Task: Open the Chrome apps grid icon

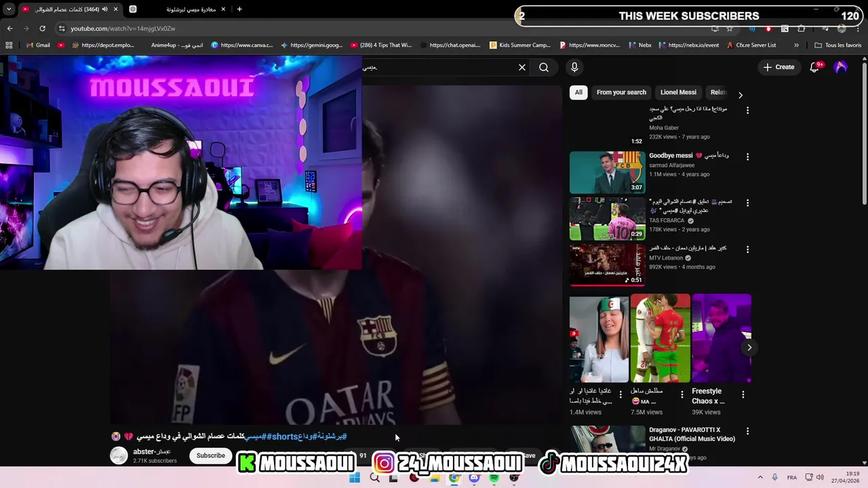Action: (x=9, y=45)
